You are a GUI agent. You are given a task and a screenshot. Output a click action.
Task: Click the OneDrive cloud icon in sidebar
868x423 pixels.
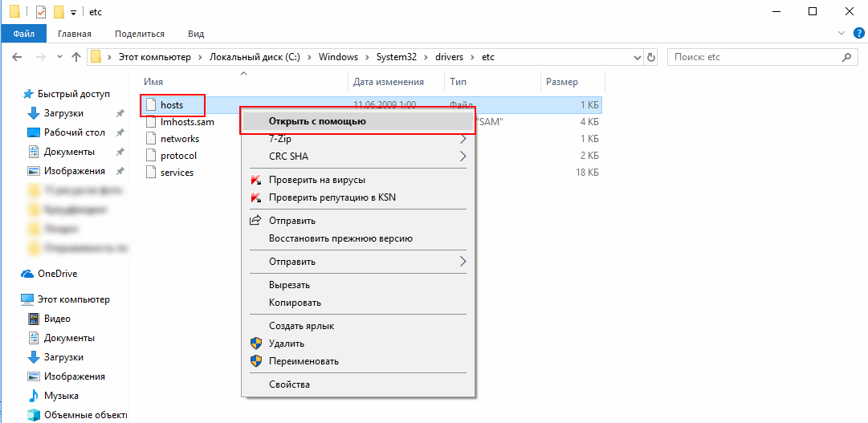point(27,274)
